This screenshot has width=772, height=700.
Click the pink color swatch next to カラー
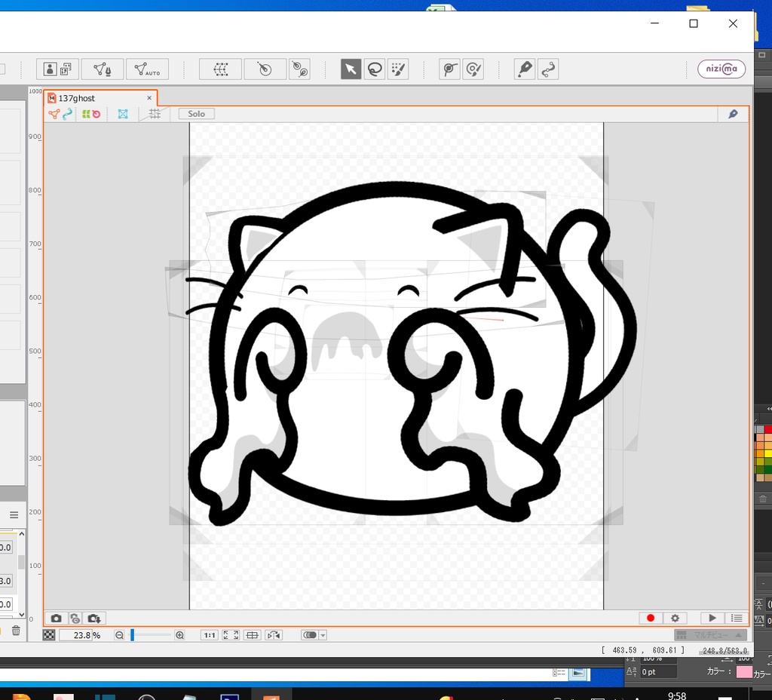point(744,672)
